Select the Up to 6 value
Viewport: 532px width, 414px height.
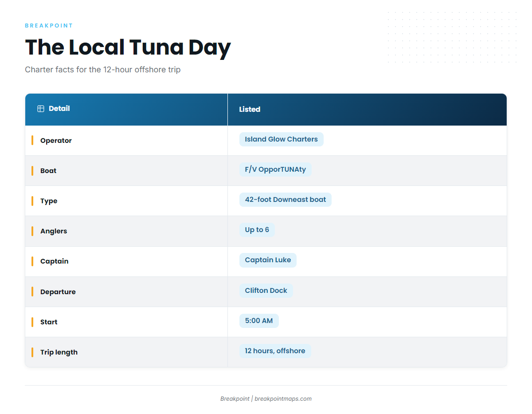tap(257, 230)
